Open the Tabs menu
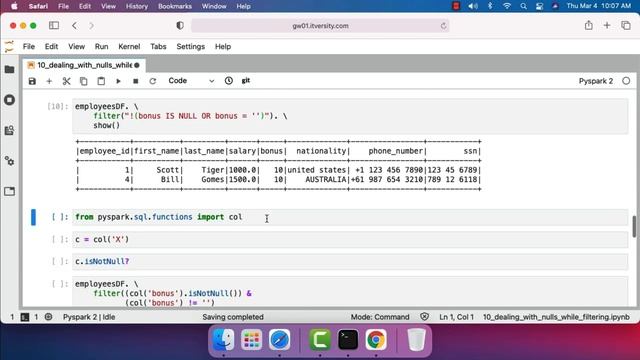The height and width of the screenshot is (360, 640). click(x=158, y=47)
